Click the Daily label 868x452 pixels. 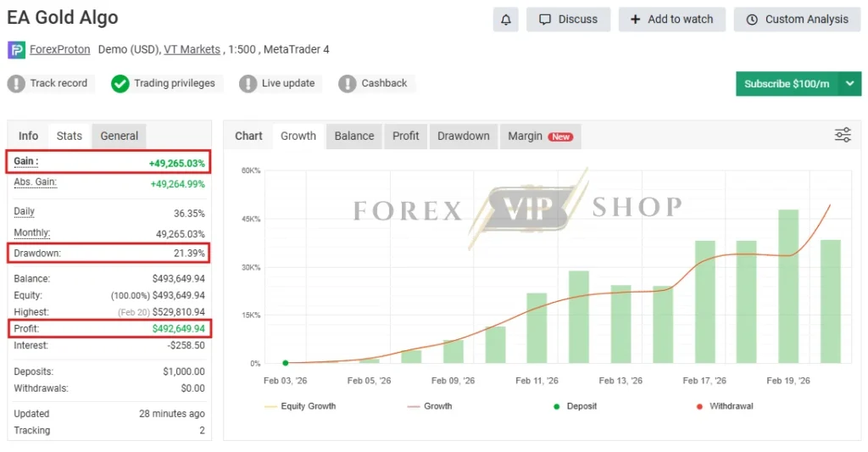coord(25,211)
